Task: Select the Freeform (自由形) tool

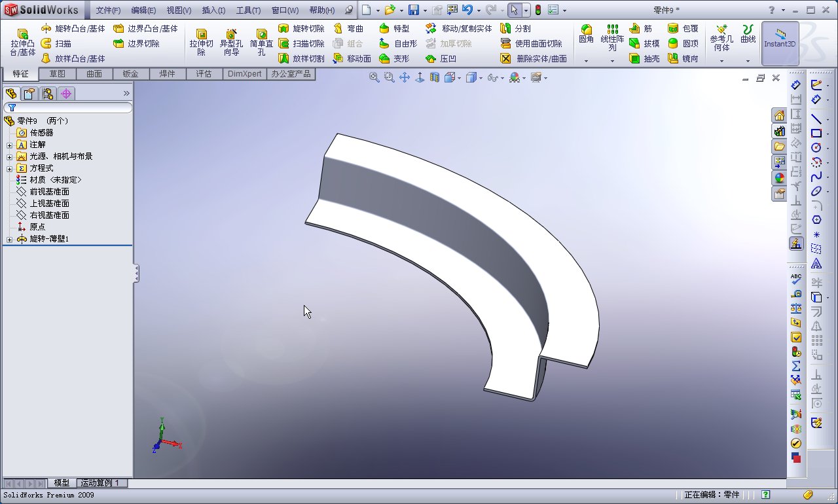Action: [x=398, y=43]
